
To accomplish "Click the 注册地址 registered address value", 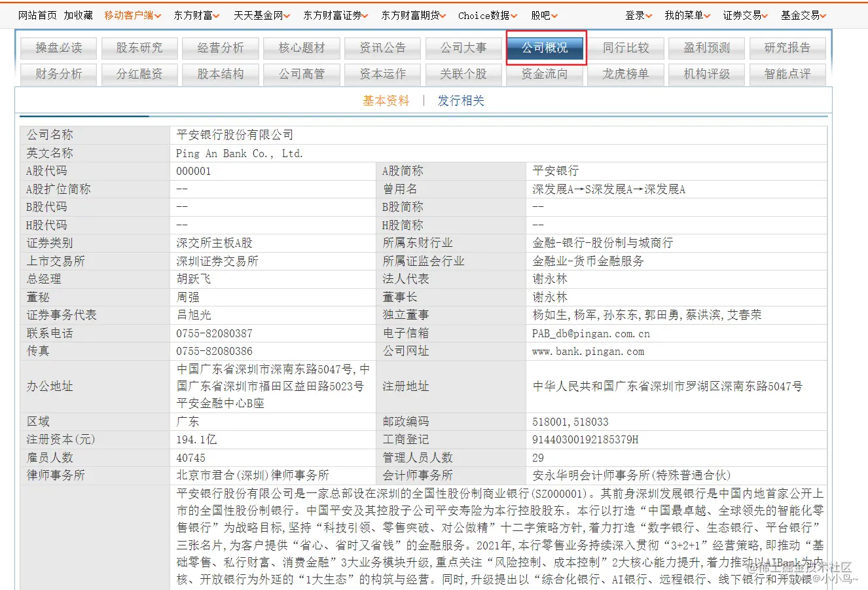I will click(668, 386).
